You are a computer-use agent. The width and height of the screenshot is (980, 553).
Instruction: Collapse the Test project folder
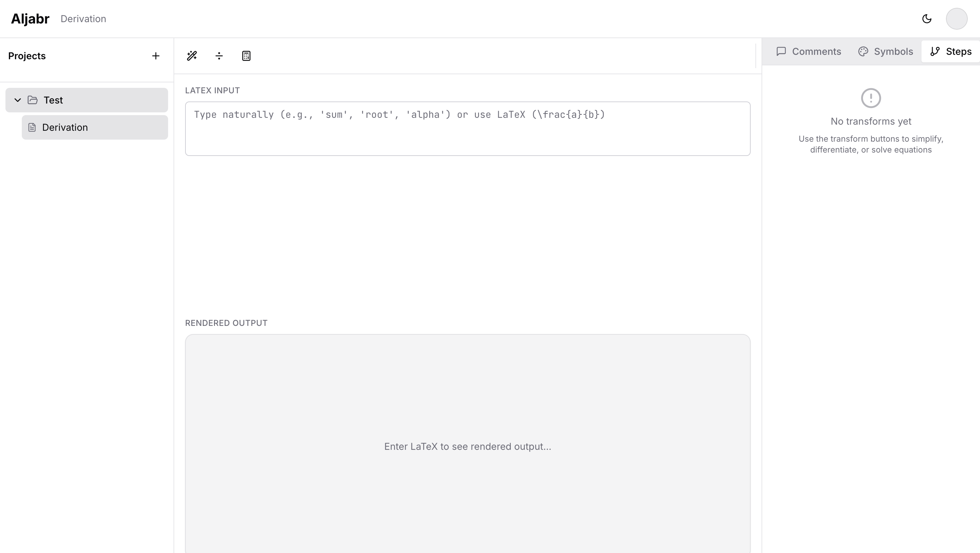coord(17,100)
